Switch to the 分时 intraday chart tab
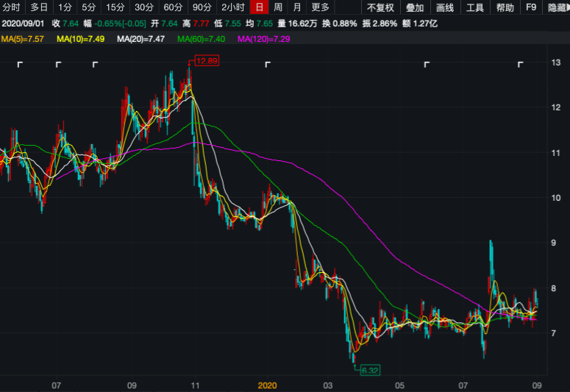Viewport: 570px width, 392px height. [x=12, y=8]
